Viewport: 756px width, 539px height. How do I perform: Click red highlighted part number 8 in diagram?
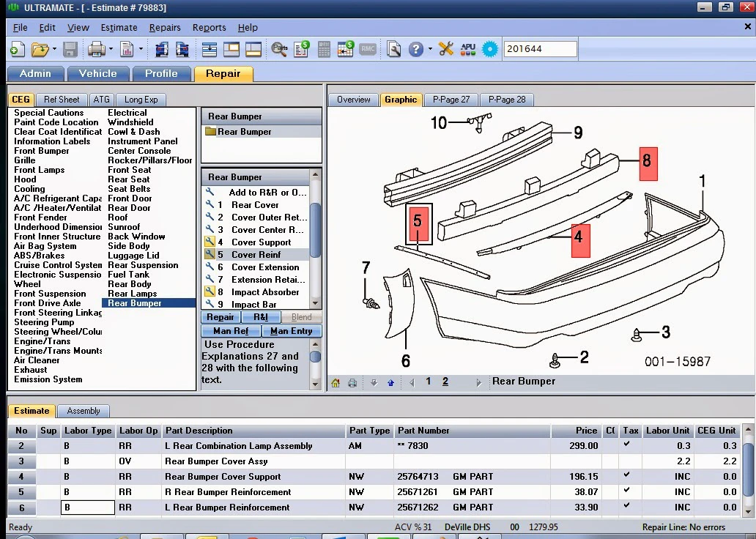click(x=648, y=164)
